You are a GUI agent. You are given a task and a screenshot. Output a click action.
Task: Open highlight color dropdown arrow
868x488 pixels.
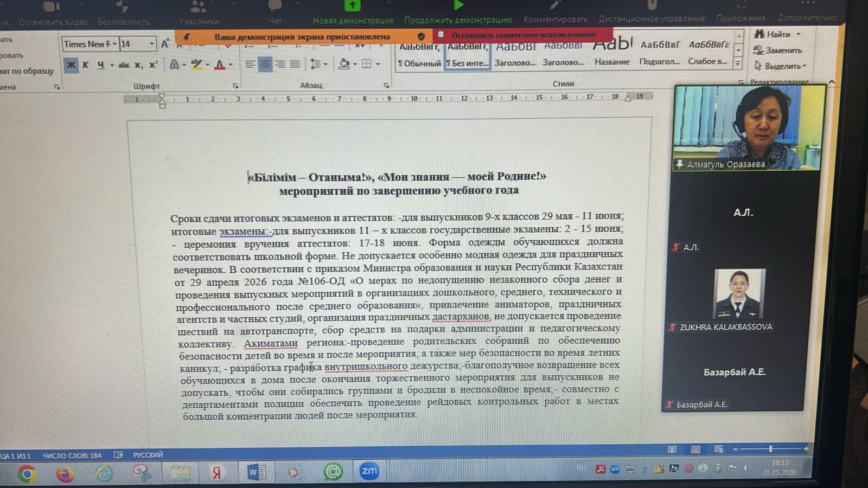tap(207, 65)
